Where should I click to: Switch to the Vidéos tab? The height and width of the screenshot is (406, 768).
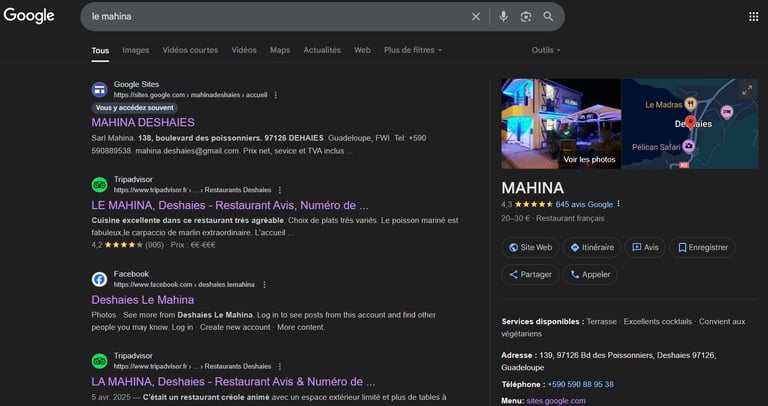point(244,50)
